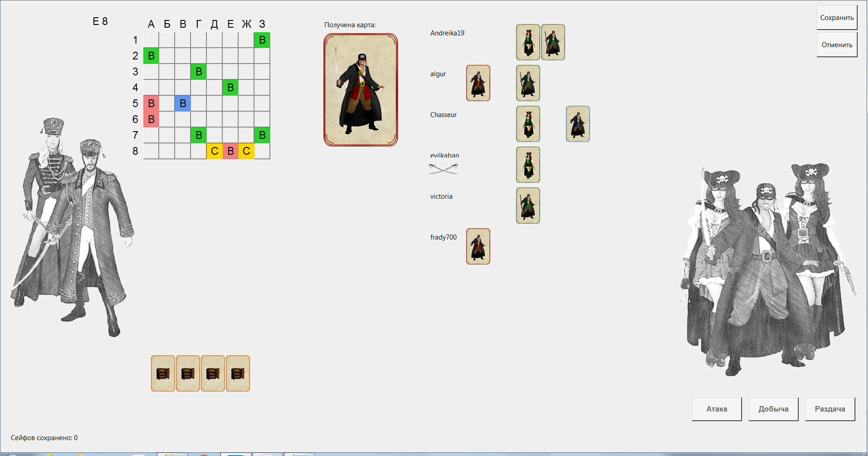Click green B cell in row 1

(x=262, y=40)
